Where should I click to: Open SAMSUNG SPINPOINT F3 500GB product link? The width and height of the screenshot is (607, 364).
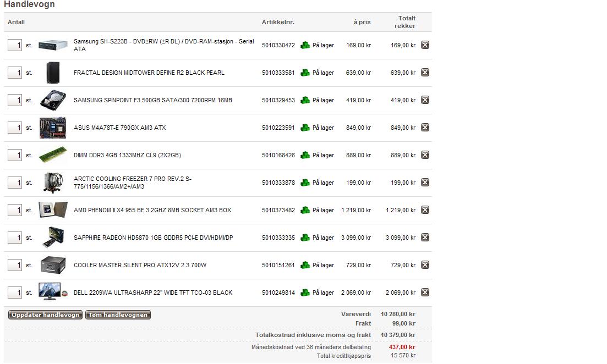pos(153,100)
